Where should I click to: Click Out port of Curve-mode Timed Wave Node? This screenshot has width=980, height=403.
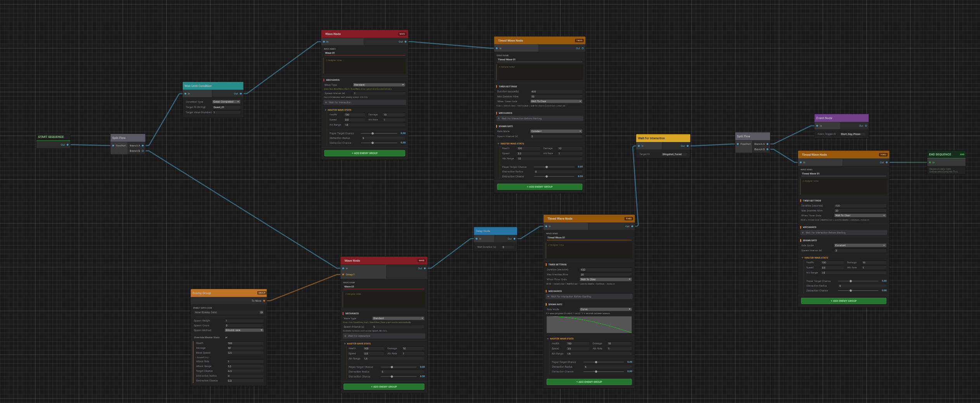tap(632, 226)
